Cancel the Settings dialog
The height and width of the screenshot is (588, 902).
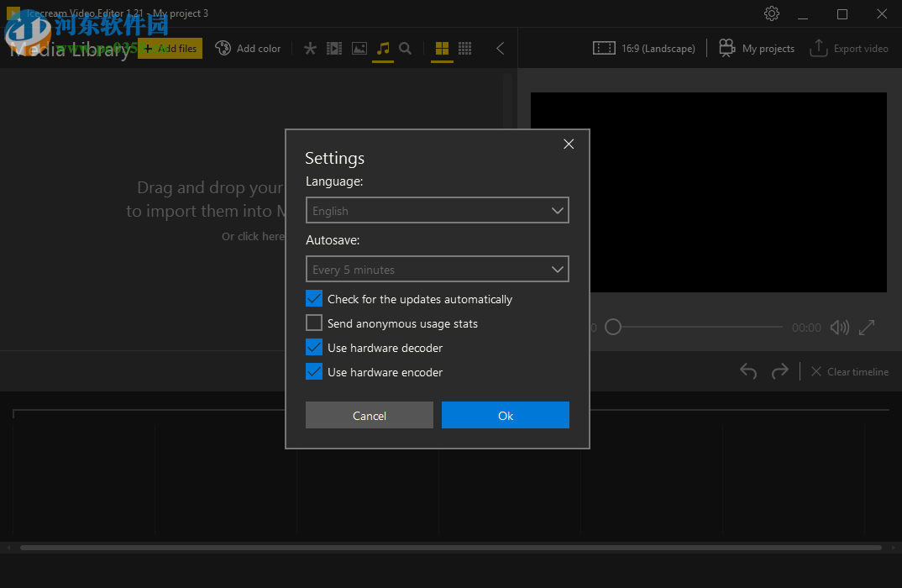pyautogui.click(x=370, y=415)
